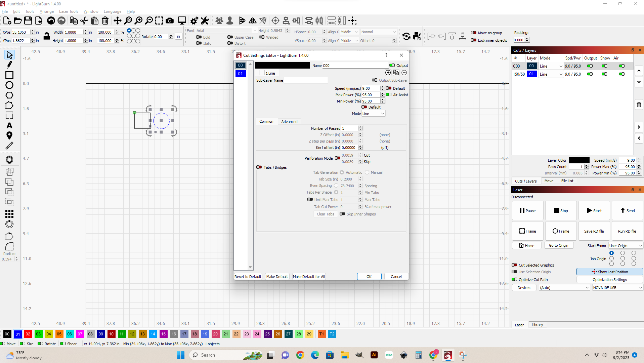
Task: Toggle Output for layer C00
Action: click(590, 66)
